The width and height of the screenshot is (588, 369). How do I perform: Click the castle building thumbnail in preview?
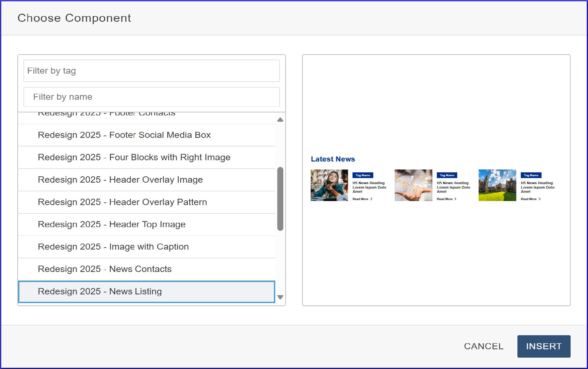(497, 185)
